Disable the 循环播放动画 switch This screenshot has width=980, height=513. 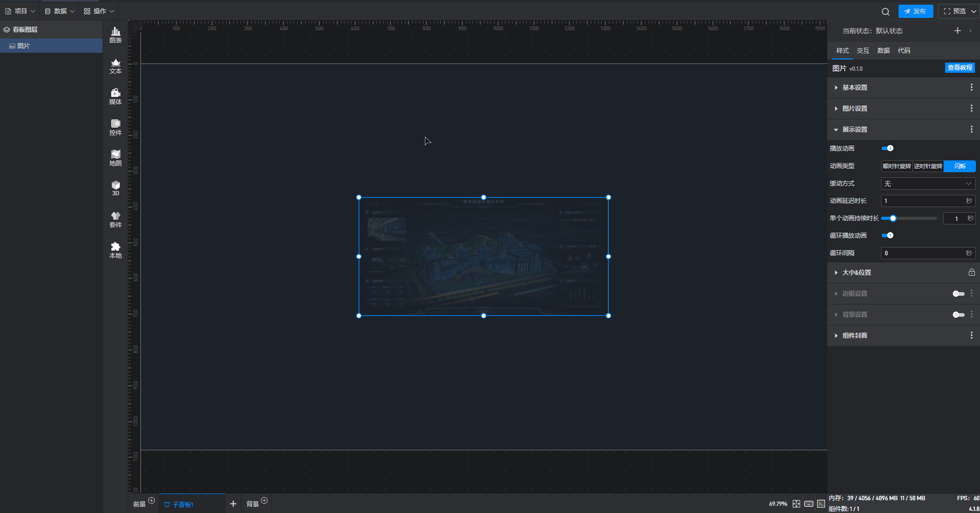tap(887, 235)
